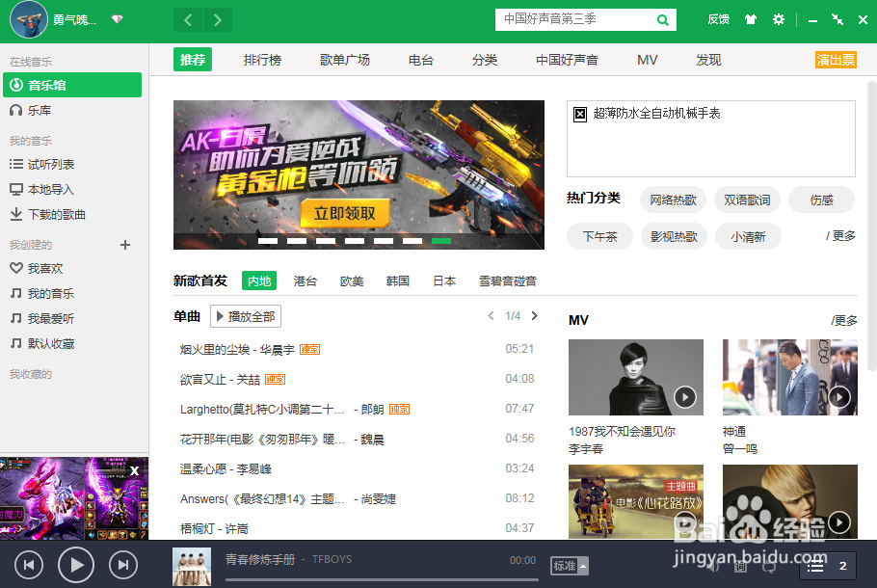This screenshot has width=877, height=588.
Task: Switch to 排行榜 tab
Action: [262, 60]
